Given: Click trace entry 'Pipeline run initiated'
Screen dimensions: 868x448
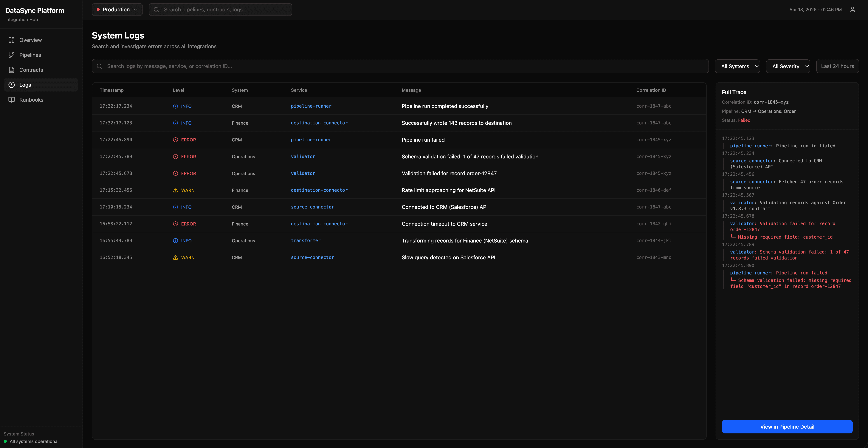Looking at the screenshot, I should pos(806,146).
